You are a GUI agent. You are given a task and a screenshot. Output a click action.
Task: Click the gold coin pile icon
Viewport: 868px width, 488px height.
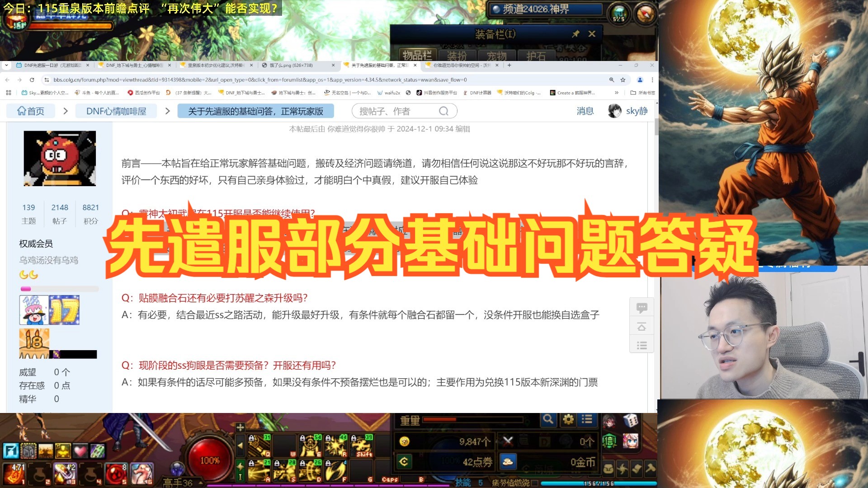coord(508,462)
